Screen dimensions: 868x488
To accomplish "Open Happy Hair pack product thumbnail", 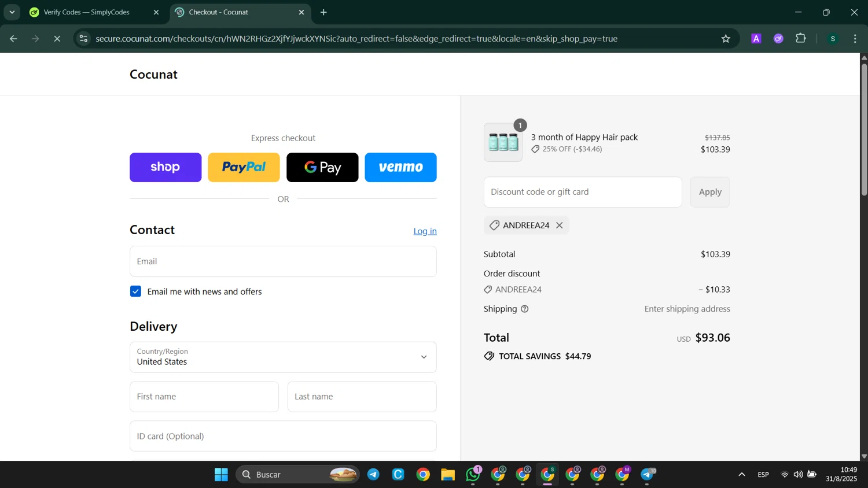I will (x=503, y=142).
